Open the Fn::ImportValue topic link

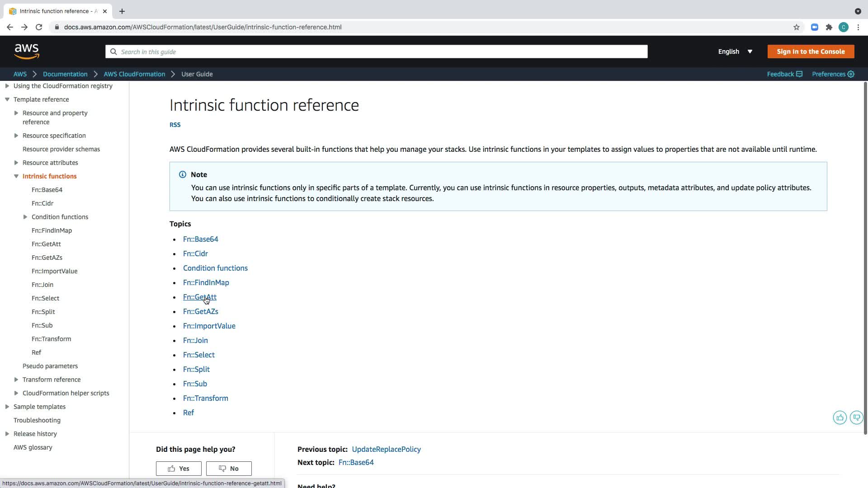pos(209,326)
